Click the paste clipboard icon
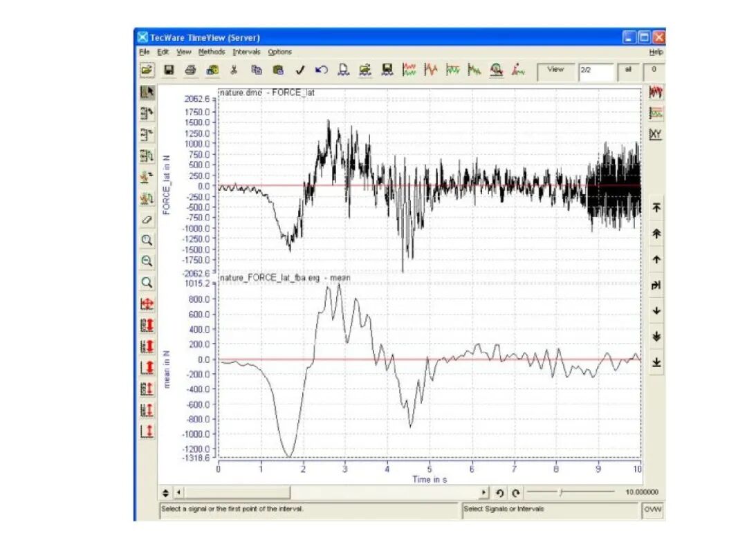The width and height of the screenshot is (747, 560). pyautogui.click(x=278, y=70)
